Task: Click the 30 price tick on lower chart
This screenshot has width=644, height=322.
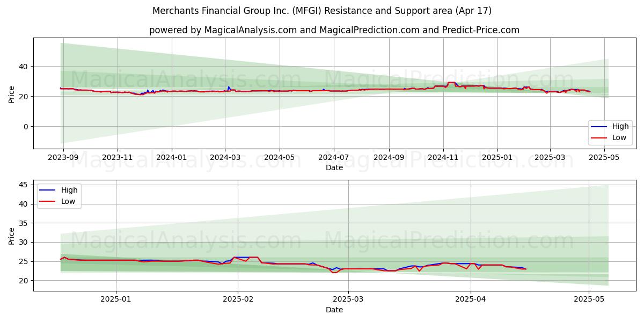Action: click(24, 243)
